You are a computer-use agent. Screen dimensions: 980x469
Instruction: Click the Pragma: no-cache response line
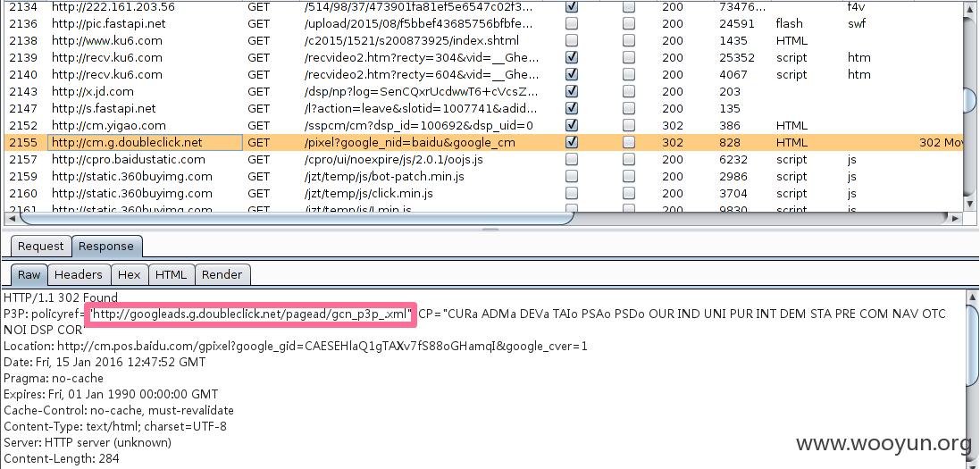tap(54, 379)
